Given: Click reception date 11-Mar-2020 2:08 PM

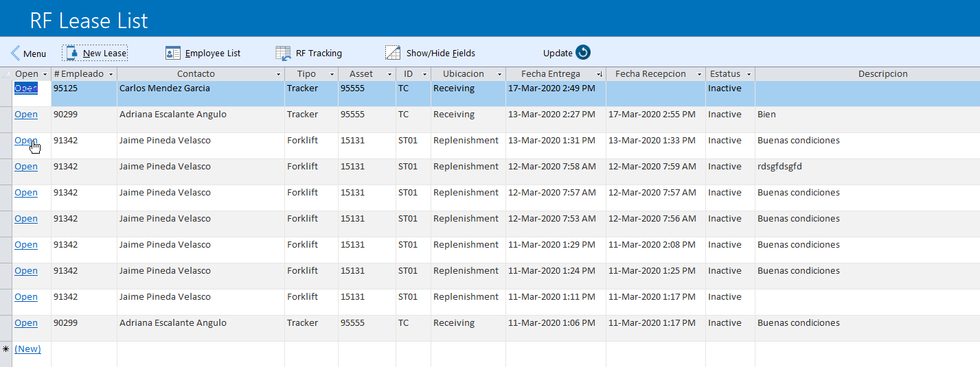Looking at the screenshot, I should click(x=655, y=250).
